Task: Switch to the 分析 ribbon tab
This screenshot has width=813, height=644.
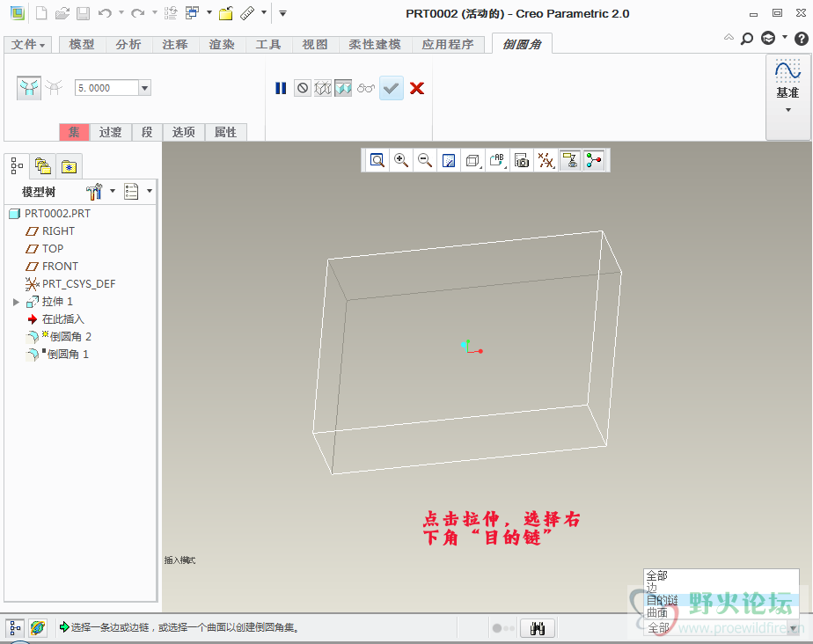Action: coord(128,45)
